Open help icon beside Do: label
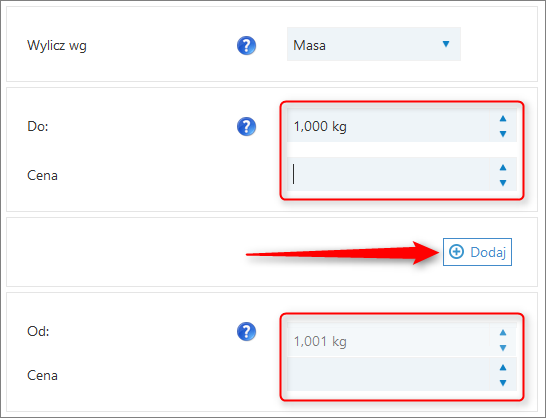This screenshot has height=418, width=546. coord(247,126)
